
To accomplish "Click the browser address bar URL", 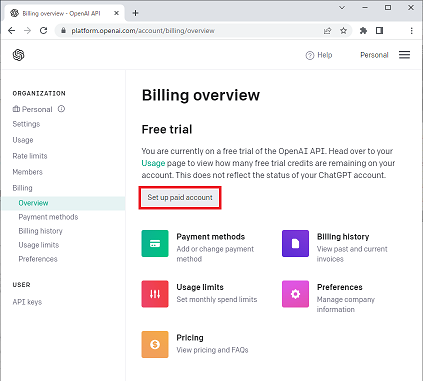I will coord(143,31).
